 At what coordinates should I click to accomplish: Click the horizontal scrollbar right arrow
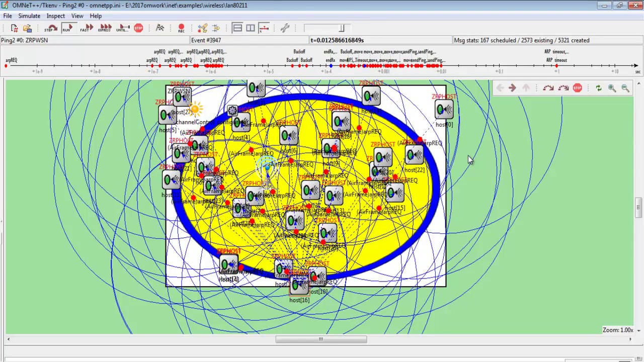click(x=630, y=339)
